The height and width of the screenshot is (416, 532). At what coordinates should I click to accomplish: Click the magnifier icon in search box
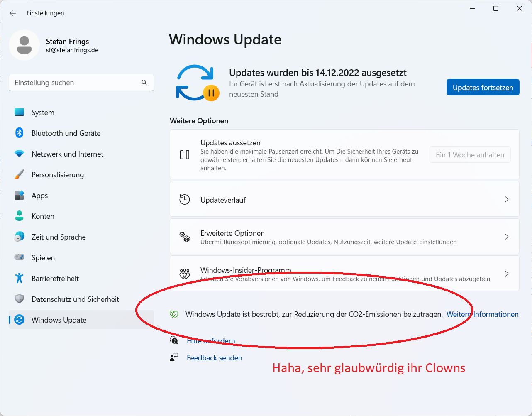(144, 83)
